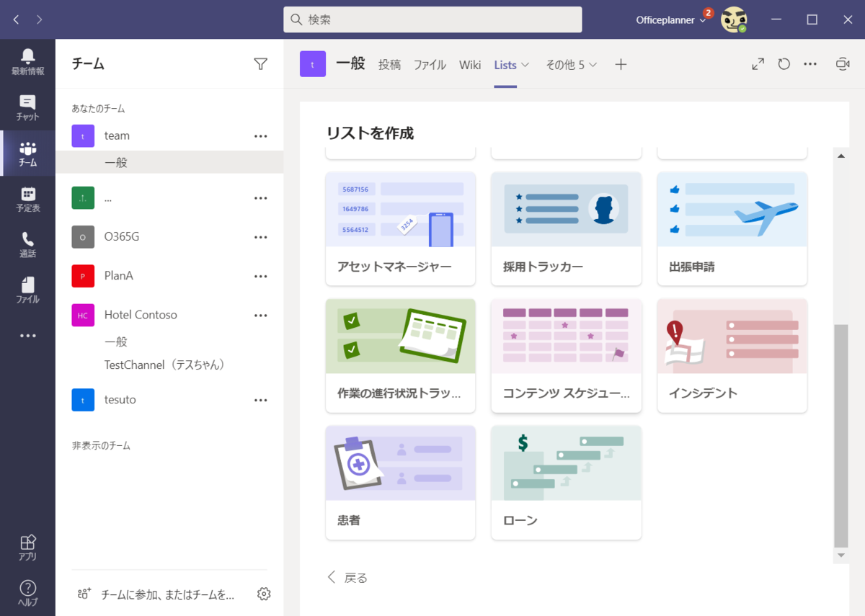865x616 pixels.
Task: Open the Calendar (予定表) sidebar icon
Action: pos(27,199)
